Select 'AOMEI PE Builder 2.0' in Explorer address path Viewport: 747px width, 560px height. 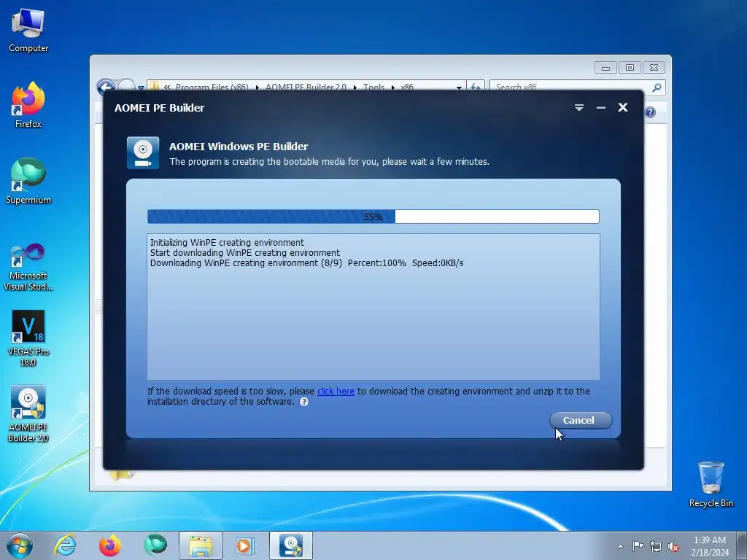pyautogui.click(x=306, y=87)
